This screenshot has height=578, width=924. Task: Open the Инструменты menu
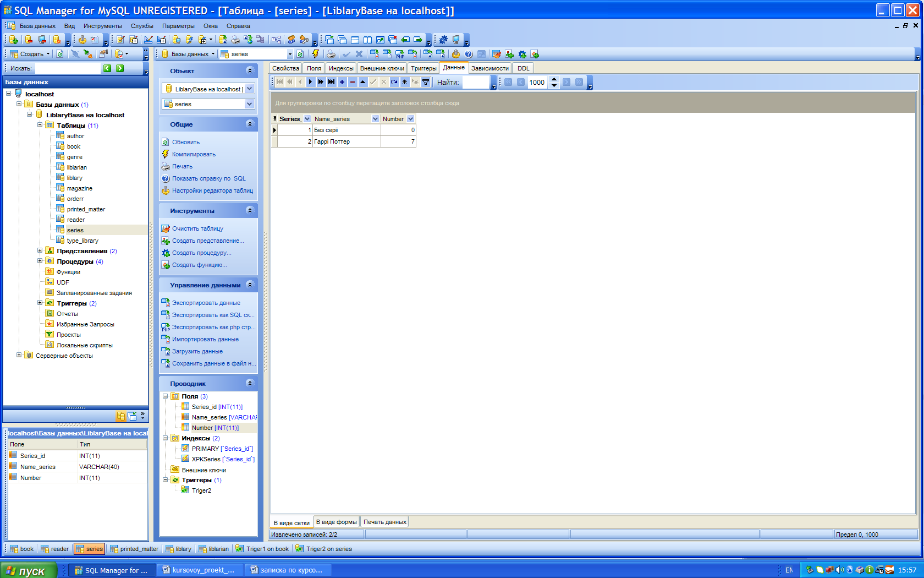point(103,26)
